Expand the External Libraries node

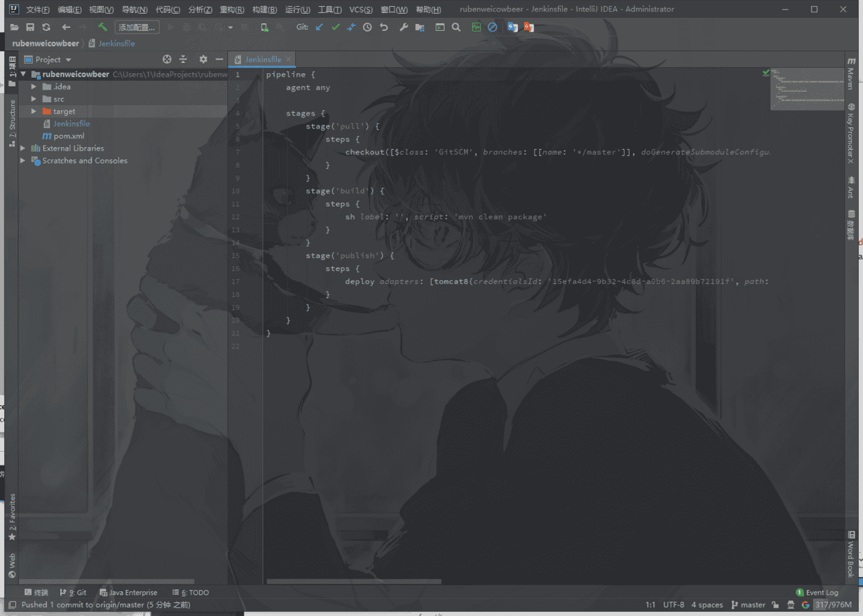coord(23,149)
